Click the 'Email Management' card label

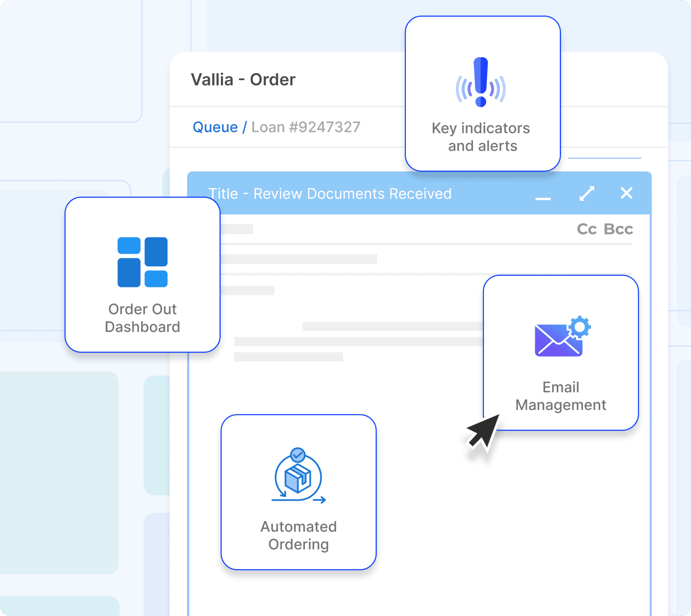pyautogui.click(x=561, y=396)
